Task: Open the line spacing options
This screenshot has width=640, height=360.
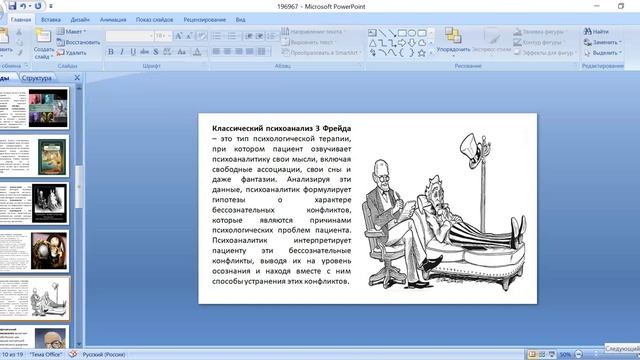Action: point(272,36)
